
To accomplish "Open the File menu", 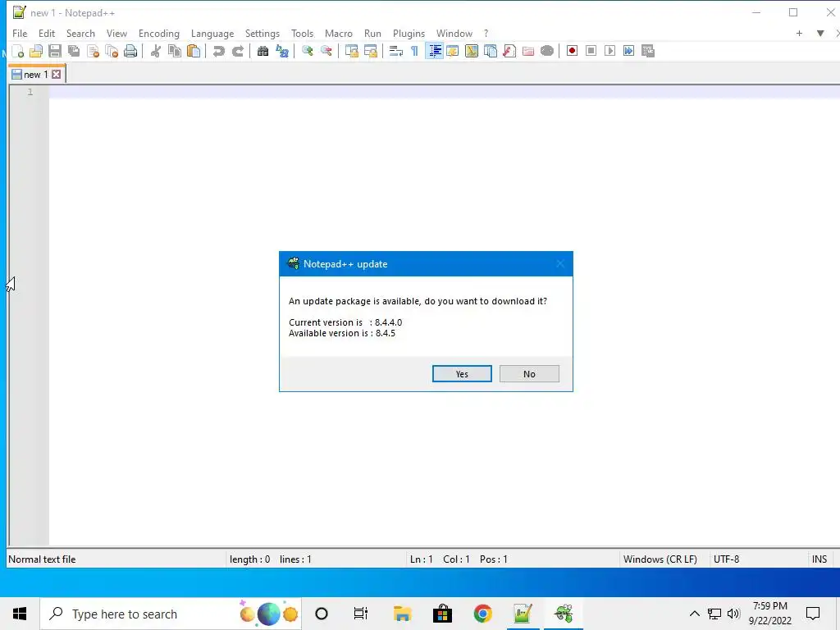I will coord(20,33).
